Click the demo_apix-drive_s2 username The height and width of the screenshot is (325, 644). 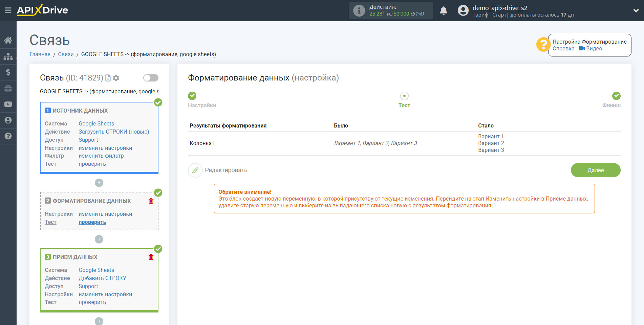[x=500, y=8]
